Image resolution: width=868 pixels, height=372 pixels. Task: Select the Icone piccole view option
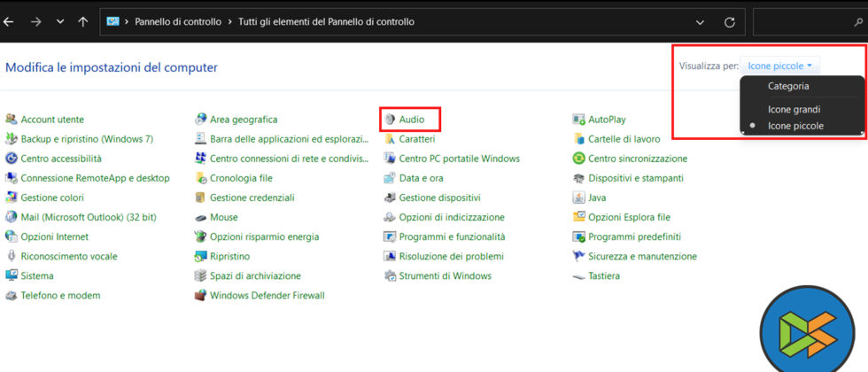(x=795, y=126)
